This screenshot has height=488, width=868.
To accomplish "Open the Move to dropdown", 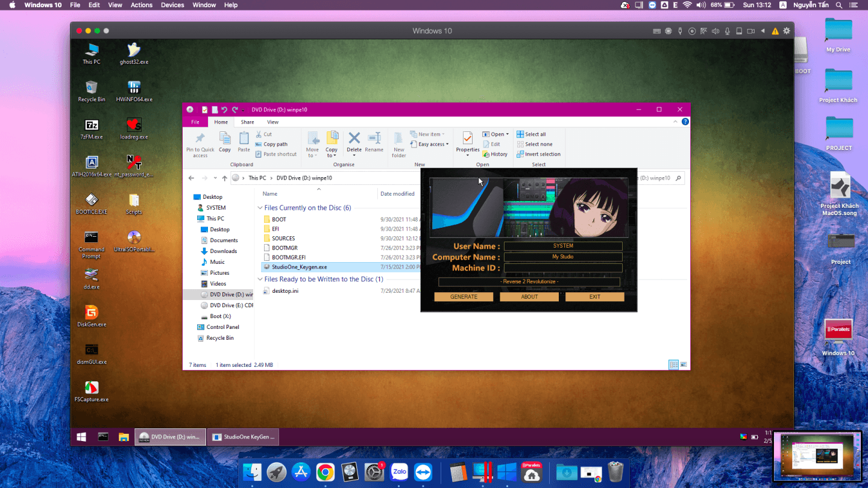I will pos(312,145).
